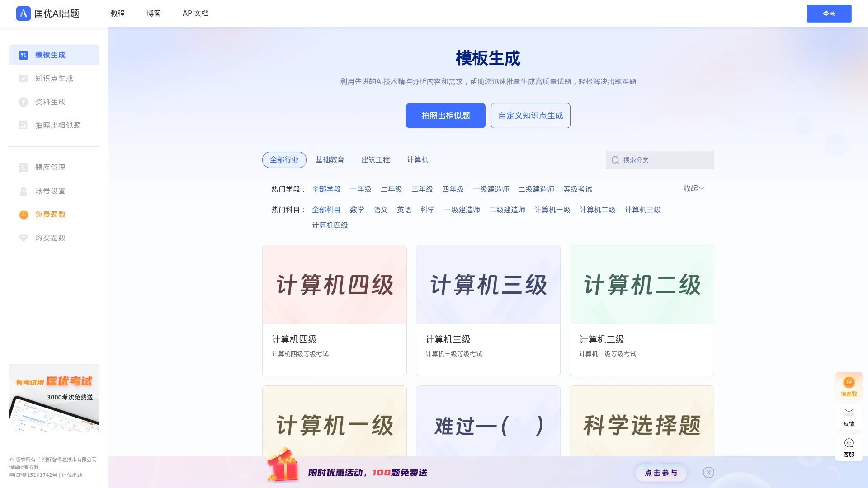Filter by 二年级 grade
868x488 pixels.
(392, 189)
